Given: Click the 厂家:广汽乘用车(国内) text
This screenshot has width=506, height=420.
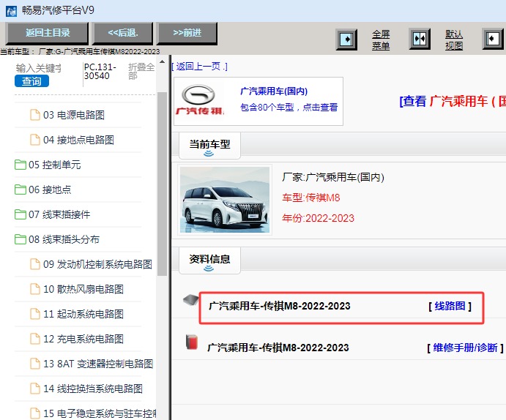Looking at the screenshot, I should pos(333,177).
